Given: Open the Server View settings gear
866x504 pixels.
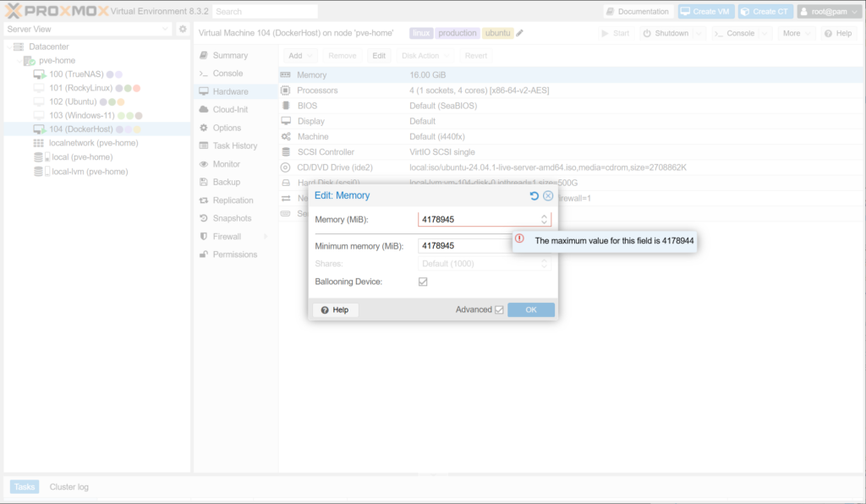Looking at the screenshot, I should point(182,29).
